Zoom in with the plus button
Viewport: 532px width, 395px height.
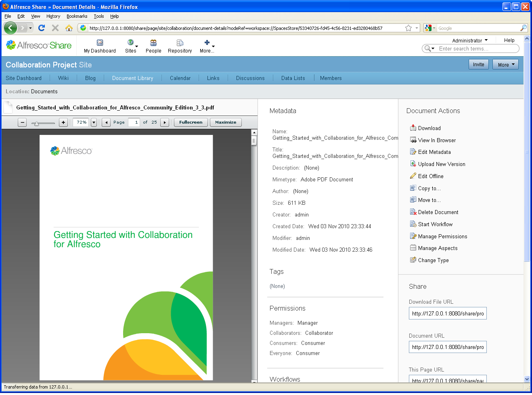tap(63, 122)
